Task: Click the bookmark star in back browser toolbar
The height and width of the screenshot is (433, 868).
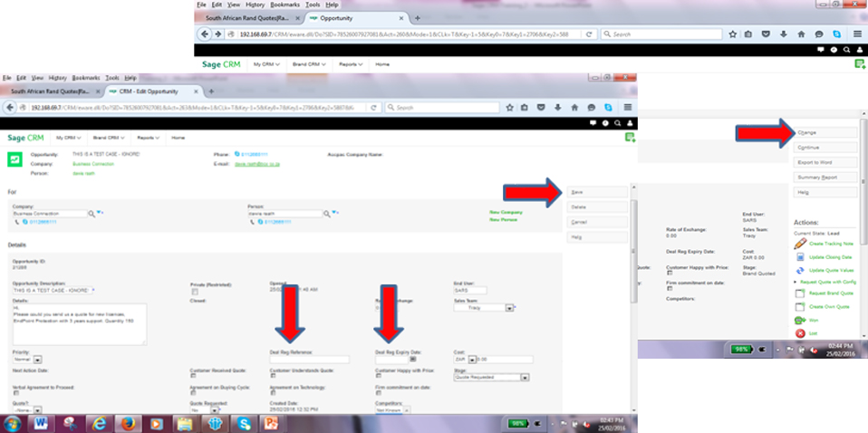Action: 732,34
